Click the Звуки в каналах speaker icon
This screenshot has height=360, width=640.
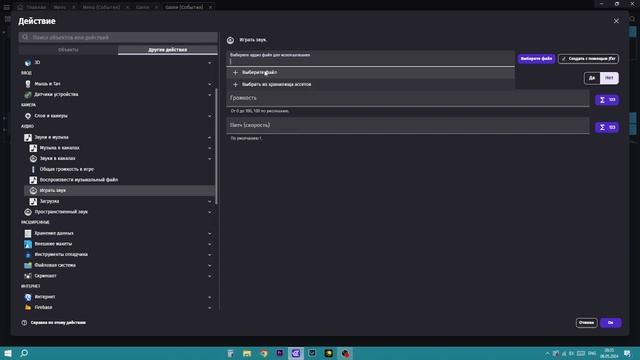click(x=33, y=158)
